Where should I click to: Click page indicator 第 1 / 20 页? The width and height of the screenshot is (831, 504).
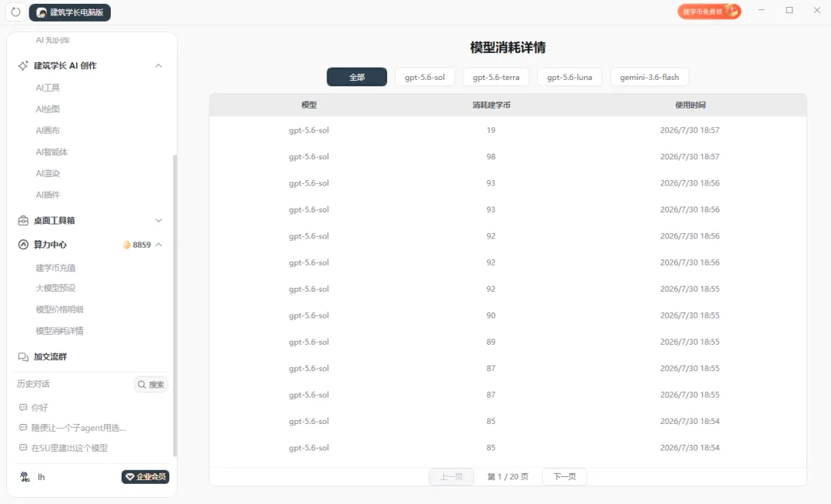pos(508,476)
